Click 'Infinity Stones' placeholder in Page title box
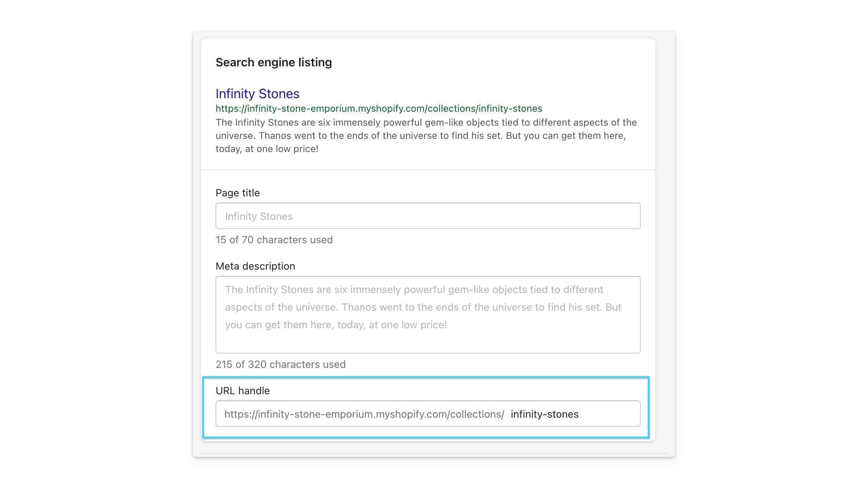Screen dimensions: 868x488 point(259,216)
